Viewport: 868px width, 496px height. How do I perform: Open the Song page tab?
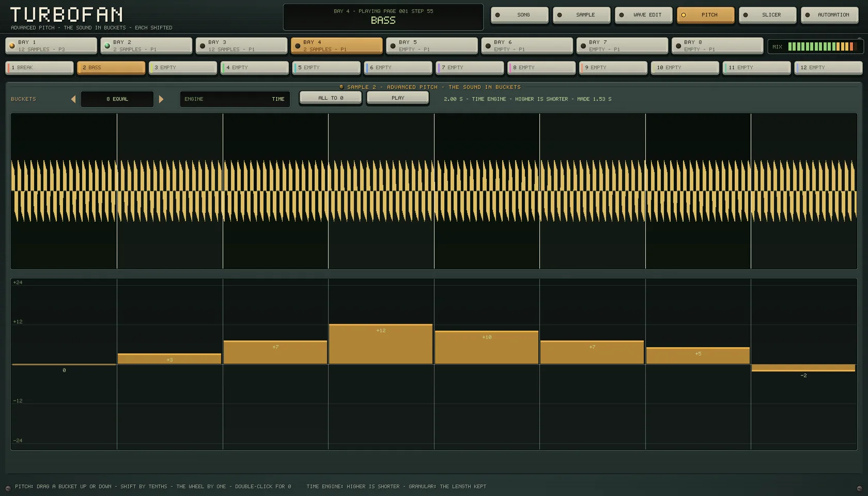[x=519, y=15]
